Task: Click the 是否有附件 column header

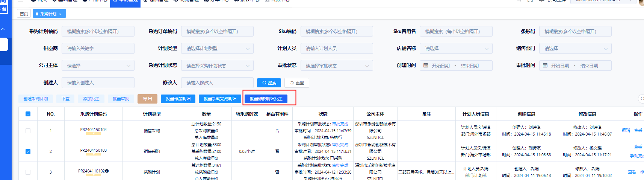Action: (277, 114)
